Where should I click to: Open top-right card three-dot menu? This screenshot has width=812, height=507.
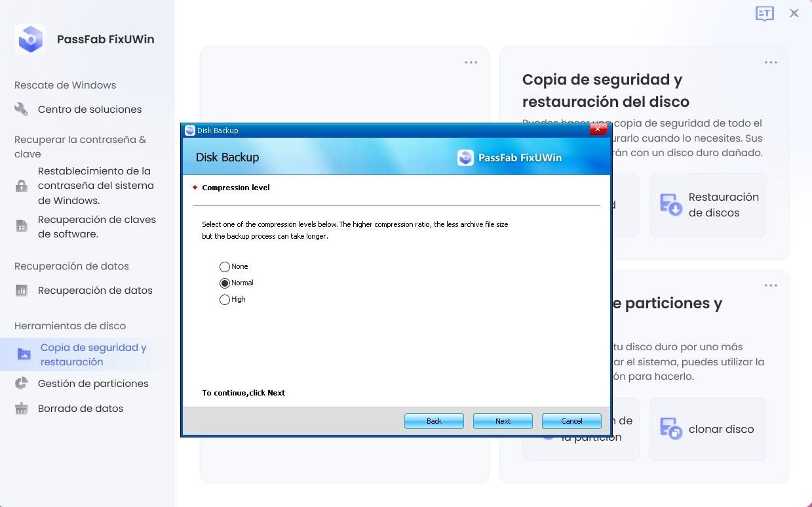(471, 62)
